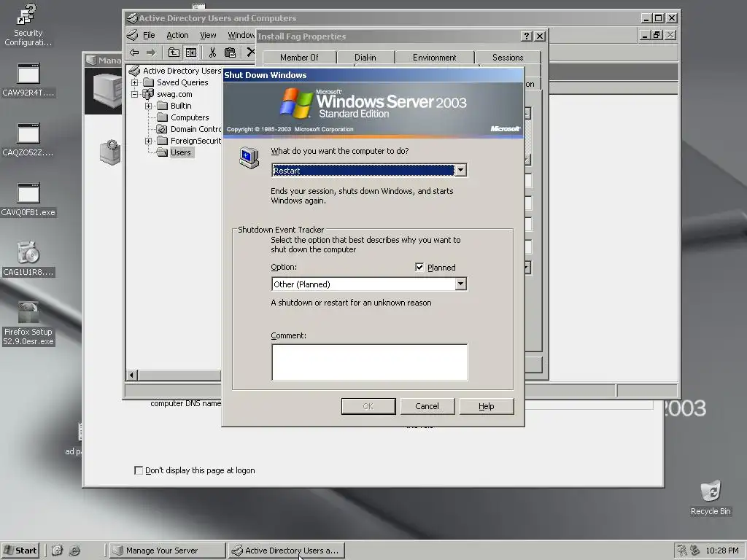Select the Builtin folder
The width and height of the screenshot is (747, 560).
click(175, 106)
